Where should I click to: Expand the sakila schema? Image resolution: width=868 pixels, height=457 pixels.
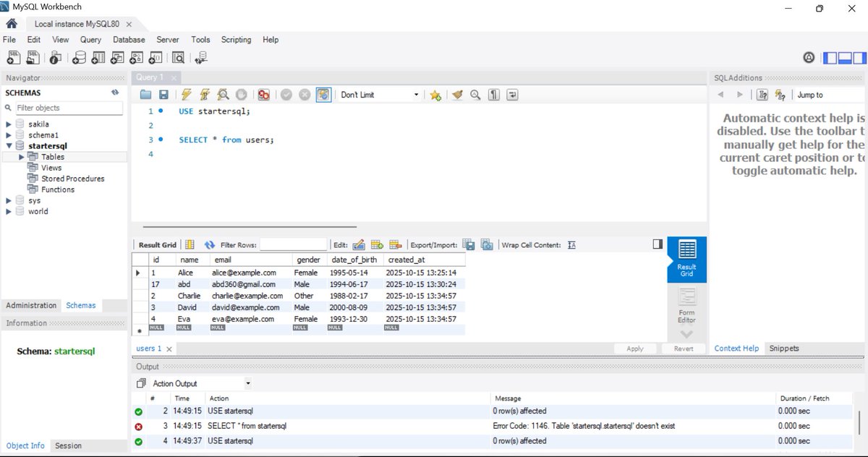[x=9, y=124]
